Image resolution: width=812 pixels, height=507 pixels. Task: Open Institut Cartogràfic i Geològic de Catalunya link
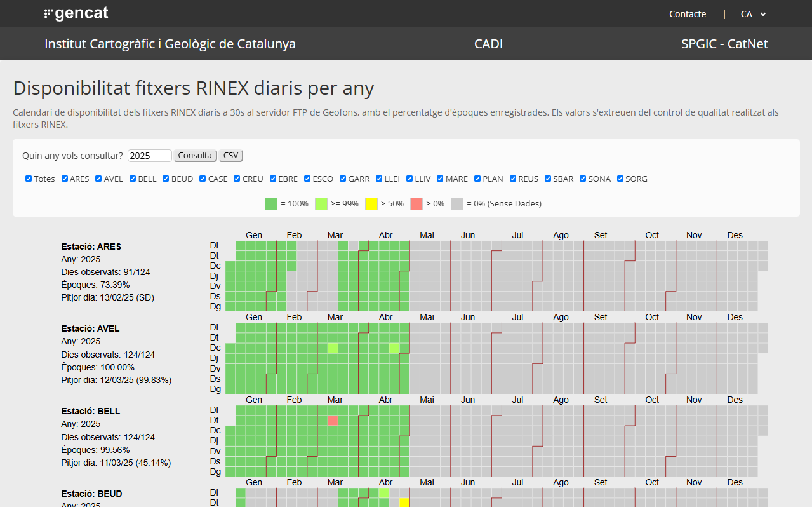tap(170, 44)
